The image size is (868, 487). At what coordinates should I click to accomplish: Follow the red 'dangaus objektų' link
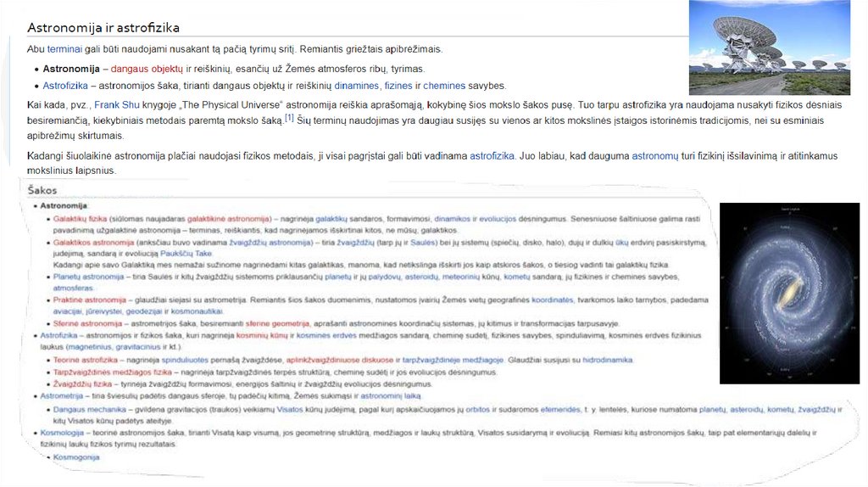click(147, 69)
